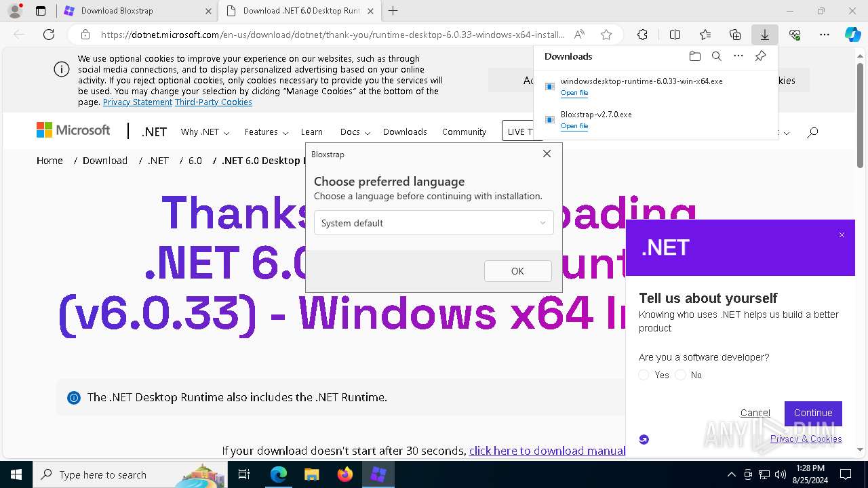Viewport: 868px width, 488px height.
Task: Open Edge Settings and more menu
Action: pyautogui.click(x=825, y=35)
